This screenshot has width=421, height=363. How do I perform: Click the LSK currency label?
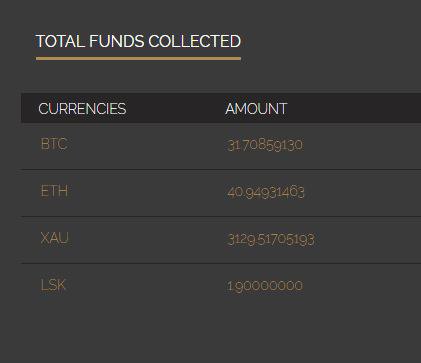point(53,285)
